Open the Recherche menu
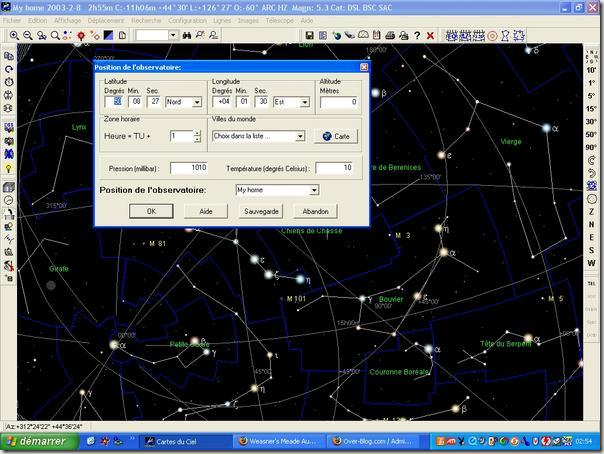Screen dimensions: 604x454 [146, 20]
